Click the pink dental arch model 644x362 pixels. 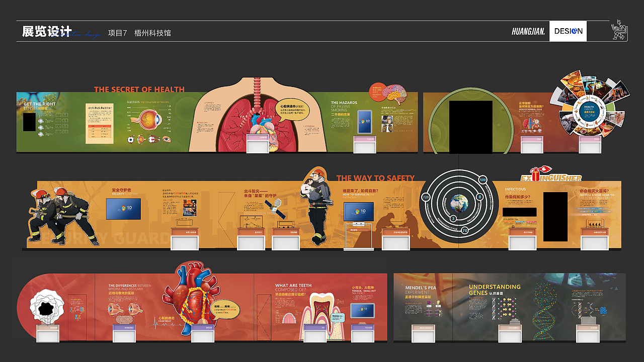(x=289, y=319)
